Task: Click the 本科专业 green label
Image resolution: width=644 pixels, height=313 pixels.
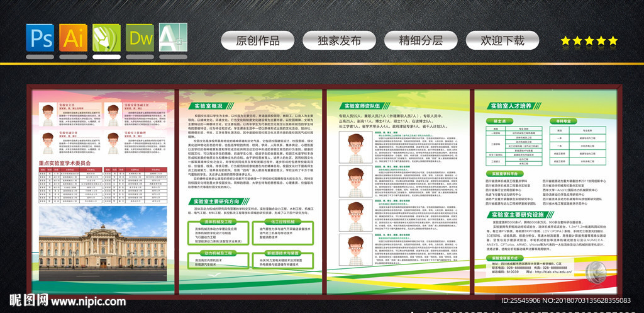Action: click(x=563, y=122)
